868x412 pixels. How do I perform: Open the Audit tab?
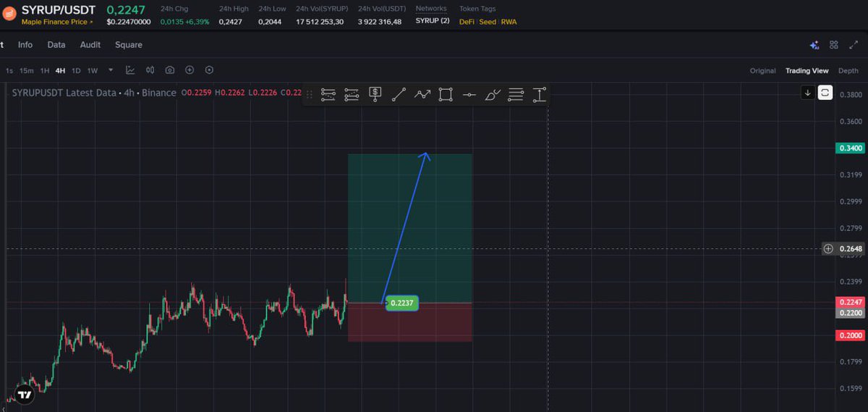[x=90, y=45]
